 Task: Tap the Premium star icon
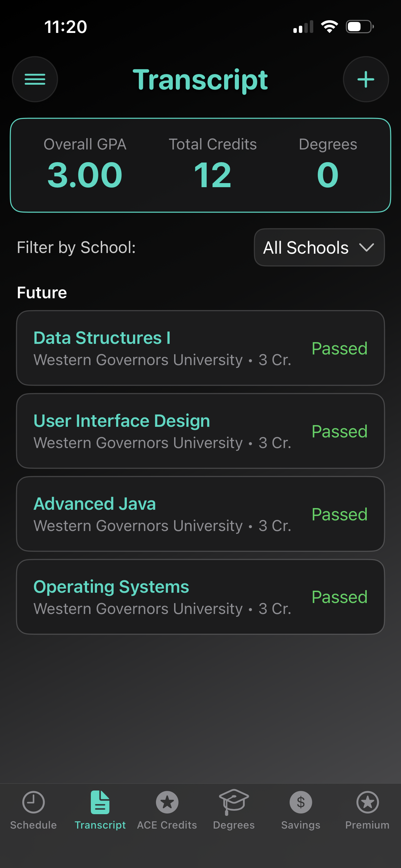coord(367,802)
